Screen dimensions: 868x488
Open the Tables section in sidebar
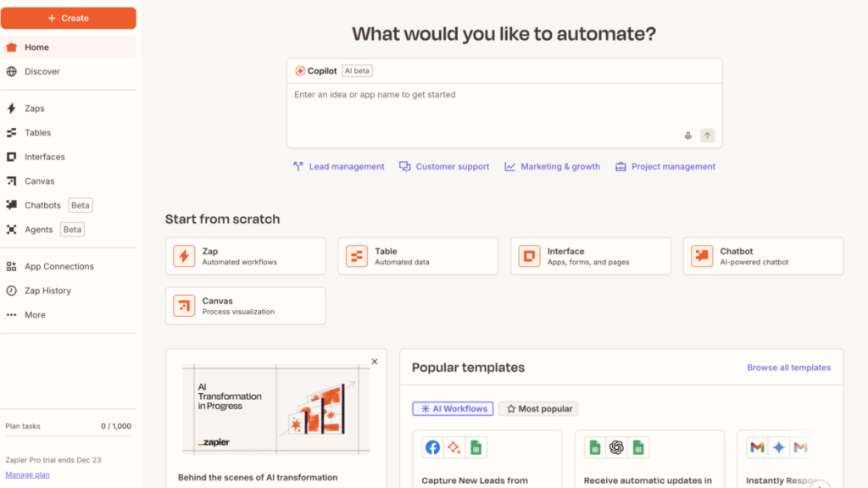point(37,133)
